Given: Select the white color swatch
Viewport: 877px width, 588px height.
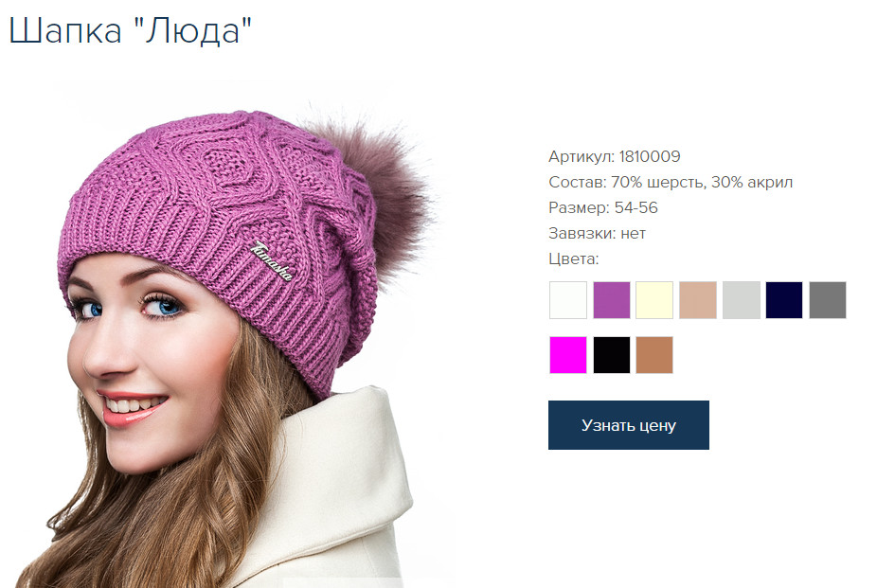Looking at the screenshot, I should (567, 300).
